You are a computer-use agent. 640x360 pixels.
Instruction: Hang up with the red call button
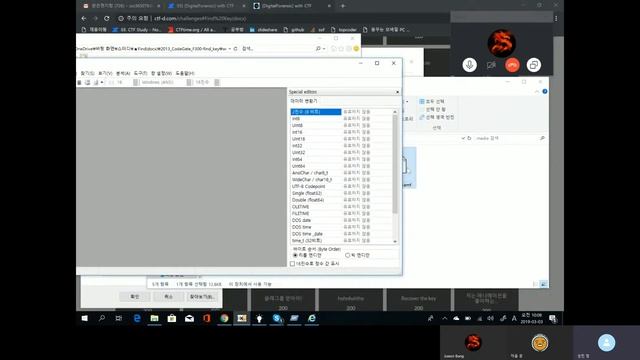click(512, 65)
